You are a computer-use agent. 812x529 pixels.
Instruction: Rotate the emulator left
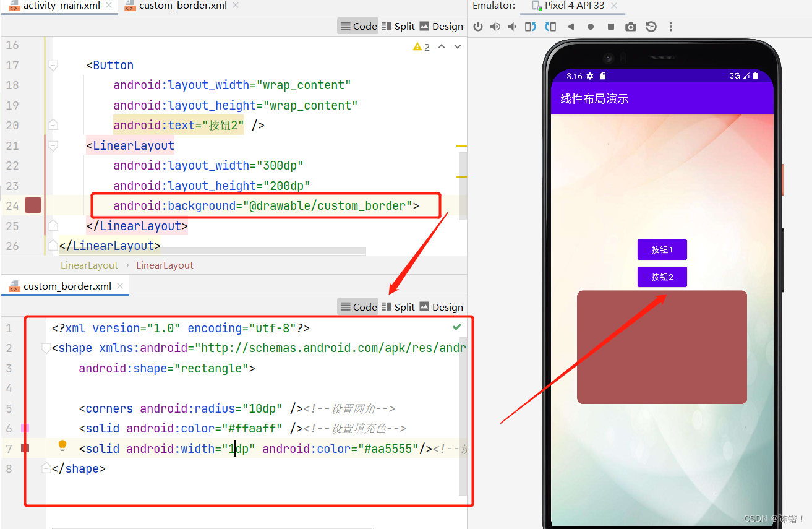[531, 27]
